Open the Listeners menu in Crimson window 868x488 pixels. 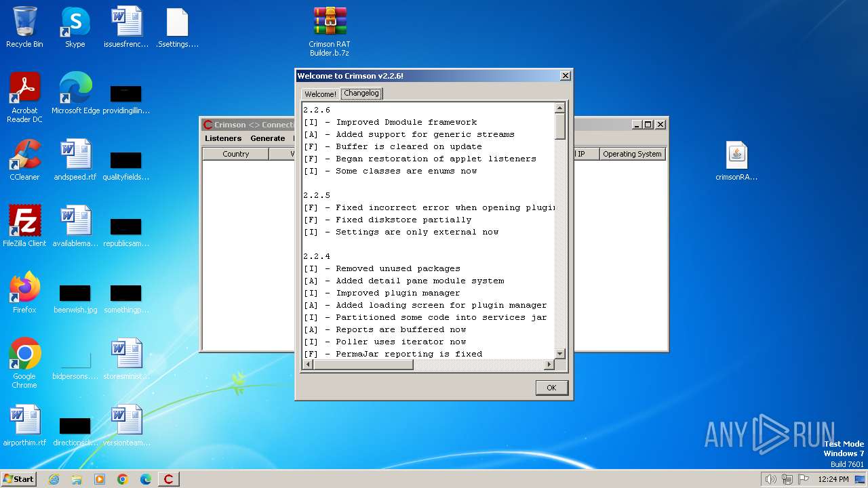pyautogui.click(x=223, y=138)
